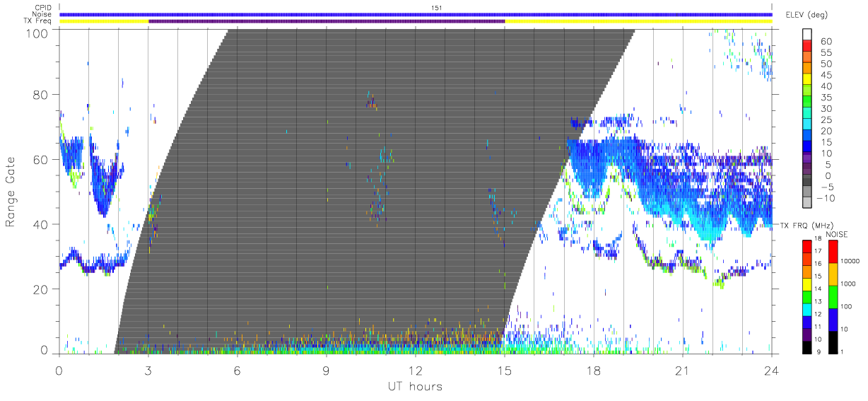
Task: Click the cyan ELEV colorbar segment near 25
Action: [x=808, y=125]
